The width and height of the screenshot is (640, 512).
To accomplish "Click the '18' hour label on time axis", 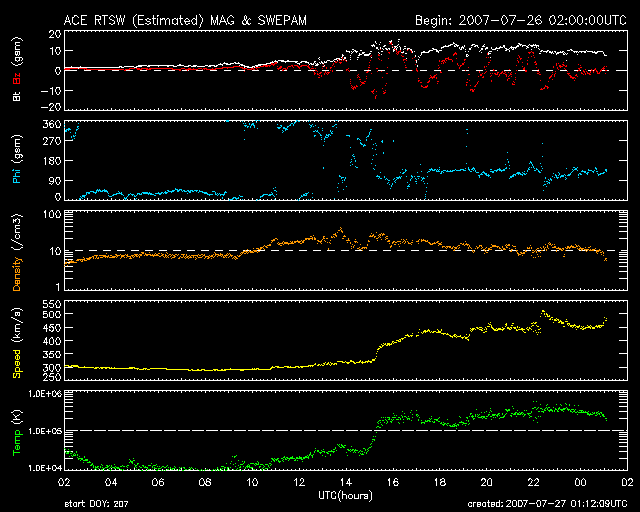I will (x=440, y=483).
